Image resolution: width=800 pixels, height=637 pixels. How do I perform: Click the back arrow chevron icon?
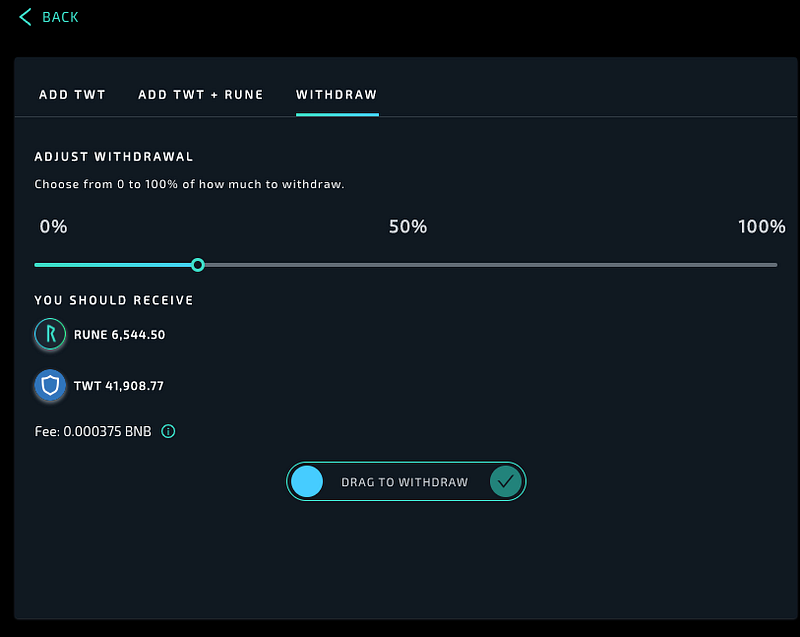[25, 17]
